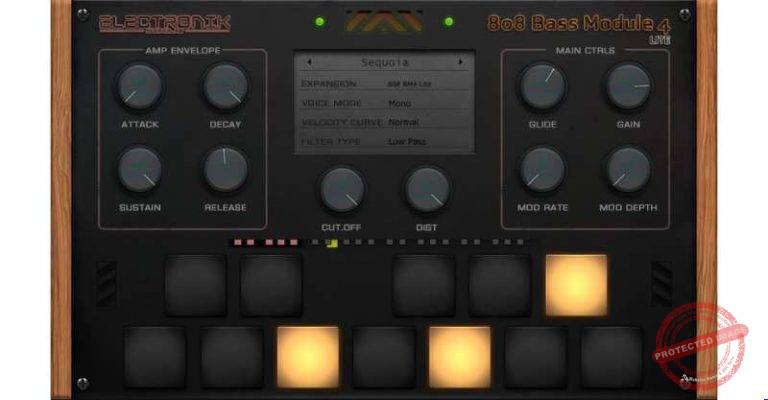This screenshot has width=768, height=400.
Task: Tap the lit orange pad in the upper row
Action: point(576,285)
